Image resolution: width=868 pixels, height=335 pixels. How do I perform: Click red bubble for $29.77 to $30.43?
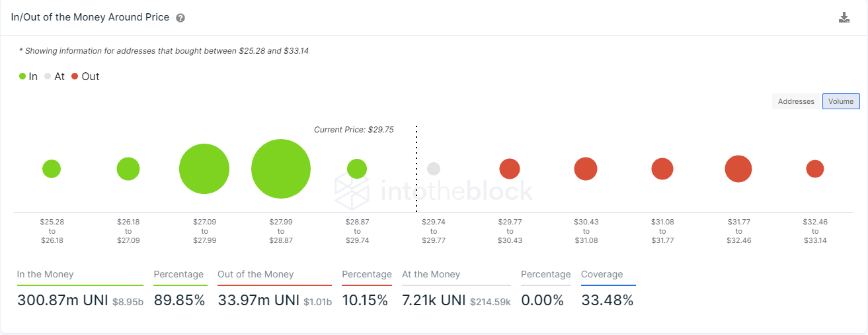(x=509, y=169)
